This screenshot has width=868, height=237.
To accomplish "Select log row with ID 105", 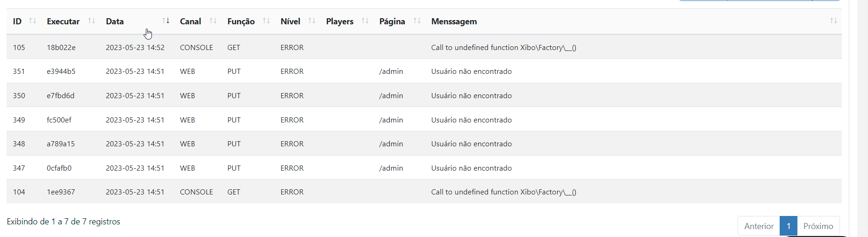I will [x=19, y=48].
